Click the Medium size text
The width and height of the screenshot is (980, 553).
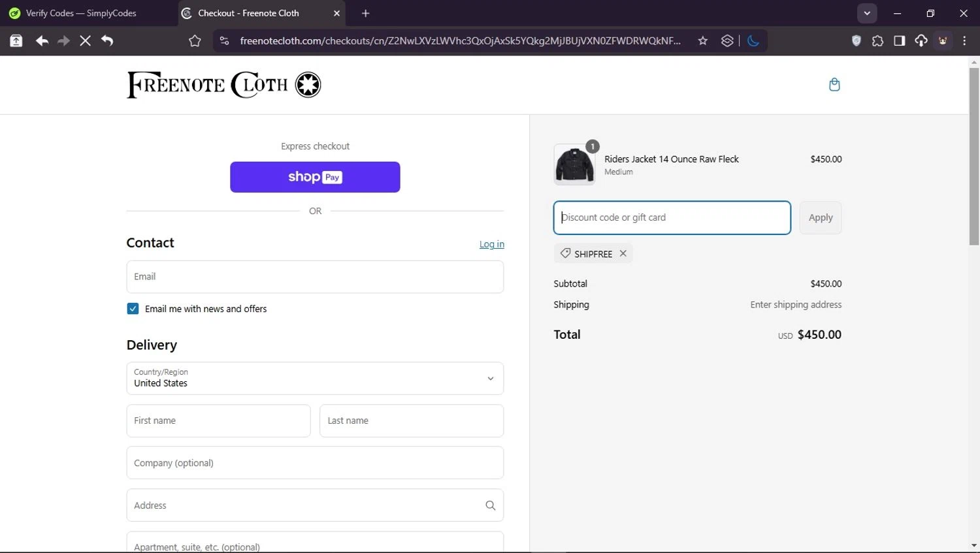click(x=619, y=172)
